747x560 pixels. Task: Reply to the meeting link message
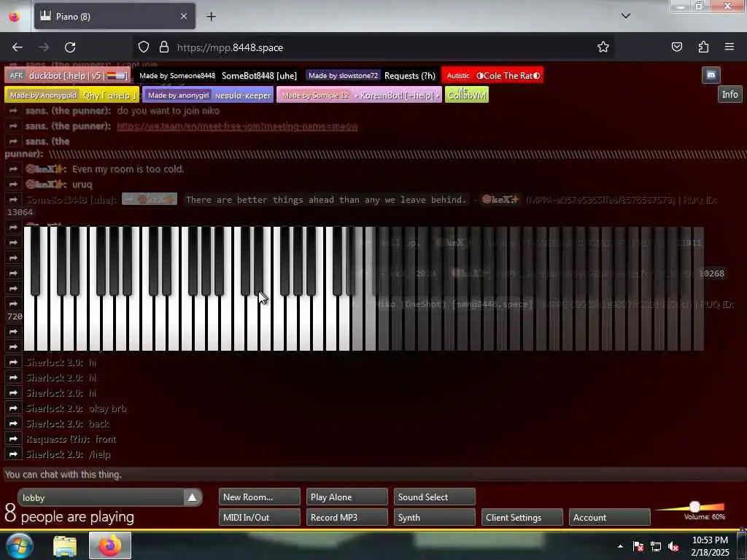[13, 126]
